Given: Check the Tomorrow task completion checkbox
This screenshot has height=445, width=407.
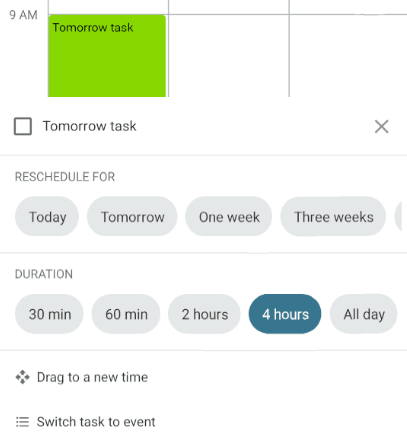Looking at the screenshot, I should [23, 126].
